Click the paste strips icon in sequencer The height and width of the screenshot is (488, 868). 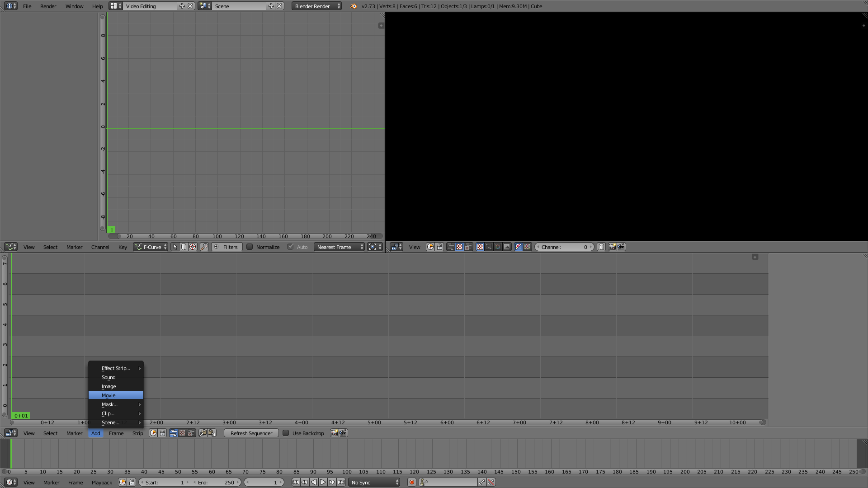[x=212, y=433]
